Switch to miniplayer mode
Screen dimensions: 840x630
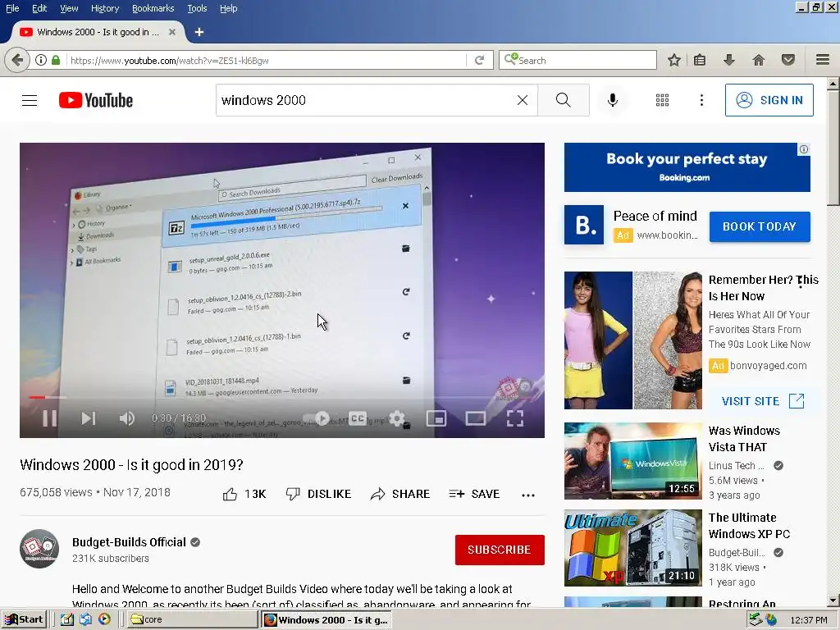pyautogui.click(x=436, y=418)
